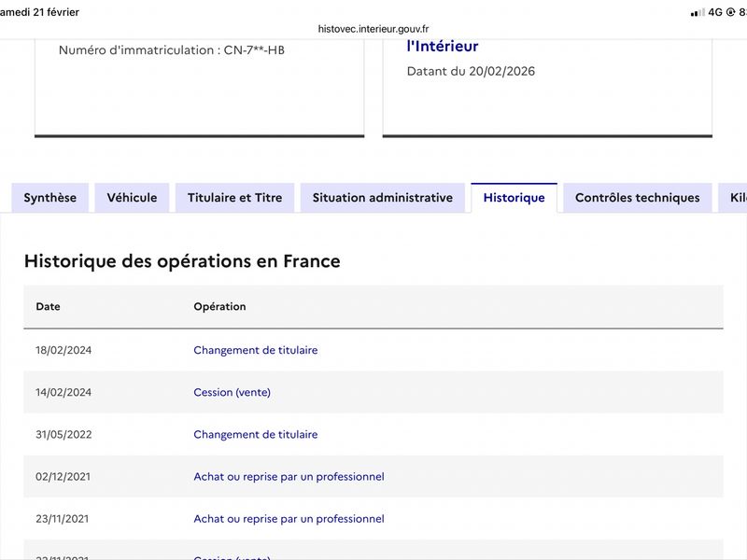Tap the cellular signal strength icon
The width and height of the screenshot is (747, 560).
click(x=698, y=12)
